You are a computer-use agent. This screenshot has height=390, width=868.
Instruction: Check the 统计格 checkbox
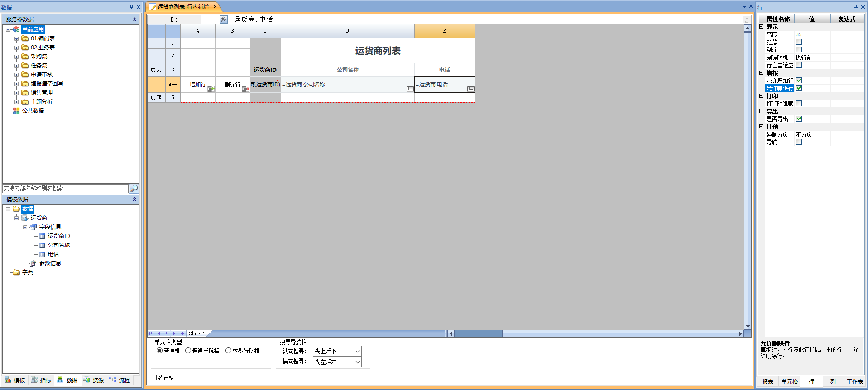[x=154, y=378]
